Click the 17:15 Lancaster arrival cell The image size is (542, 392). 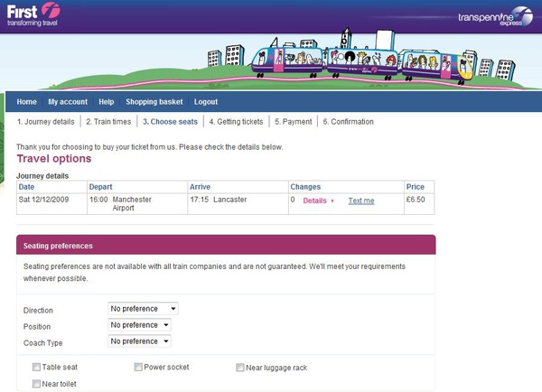[x=238, y=204]
